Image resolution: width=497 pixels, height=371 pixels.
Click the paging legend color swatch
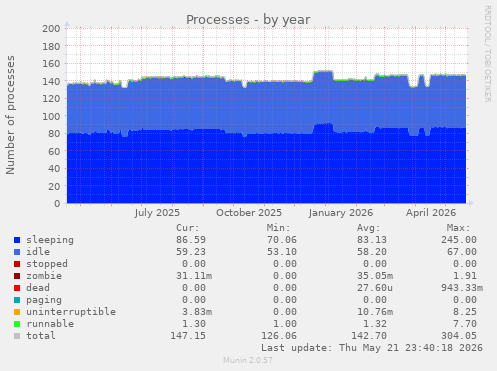point(17,300)
